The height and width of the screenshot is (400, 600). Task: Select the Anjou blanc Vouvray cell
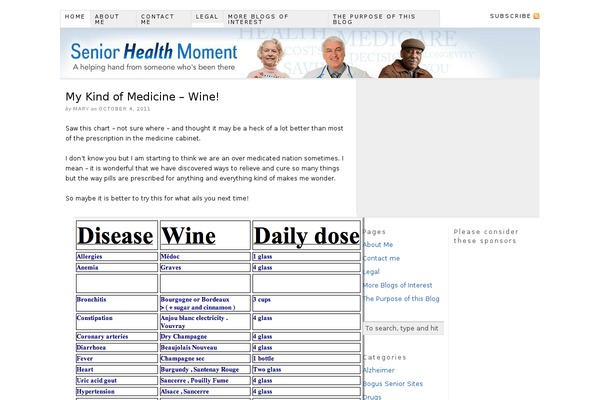pyautogui.click(x=205, y=322)
